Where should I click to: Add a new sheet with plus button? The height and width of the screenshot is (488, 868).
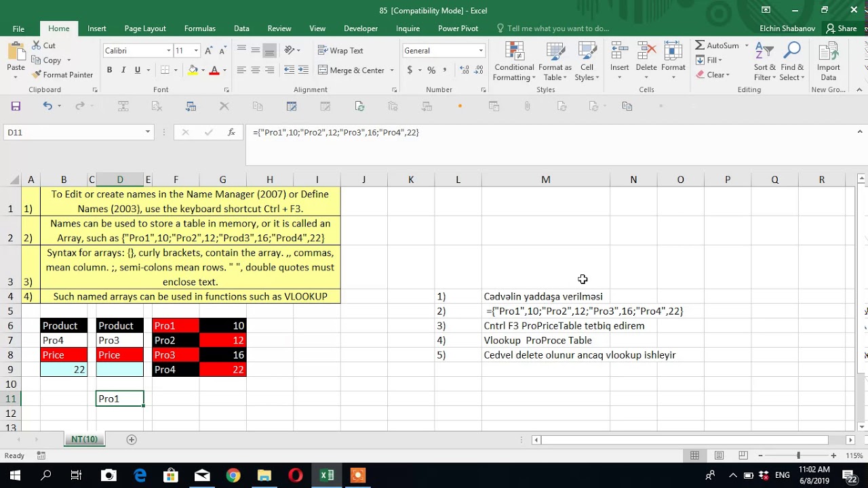[x=132, y=439]
